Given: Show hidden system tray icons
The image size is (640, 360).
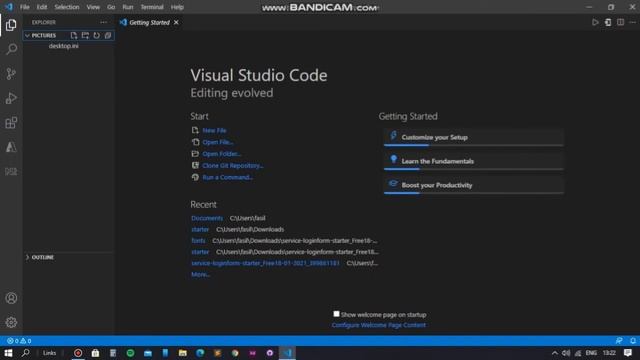Looking at the screenshot, I should click(x=554, y=353).
